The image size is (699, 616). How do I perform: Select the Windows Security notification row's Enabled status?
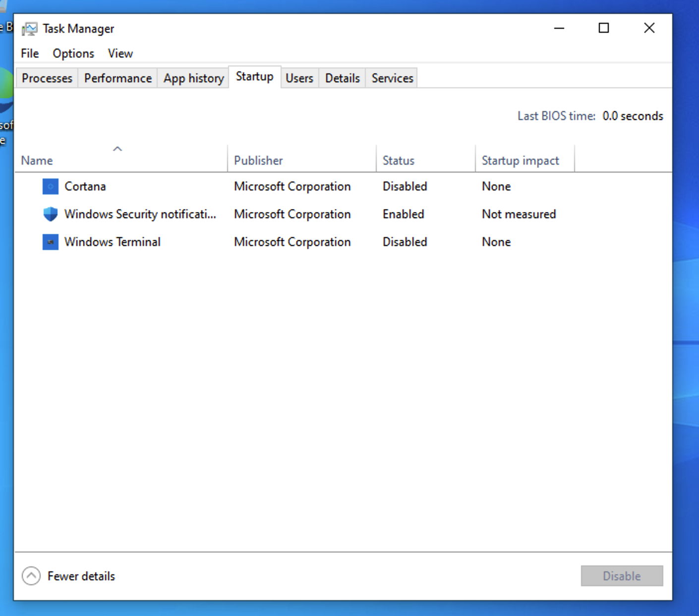[x=403, y=214]
